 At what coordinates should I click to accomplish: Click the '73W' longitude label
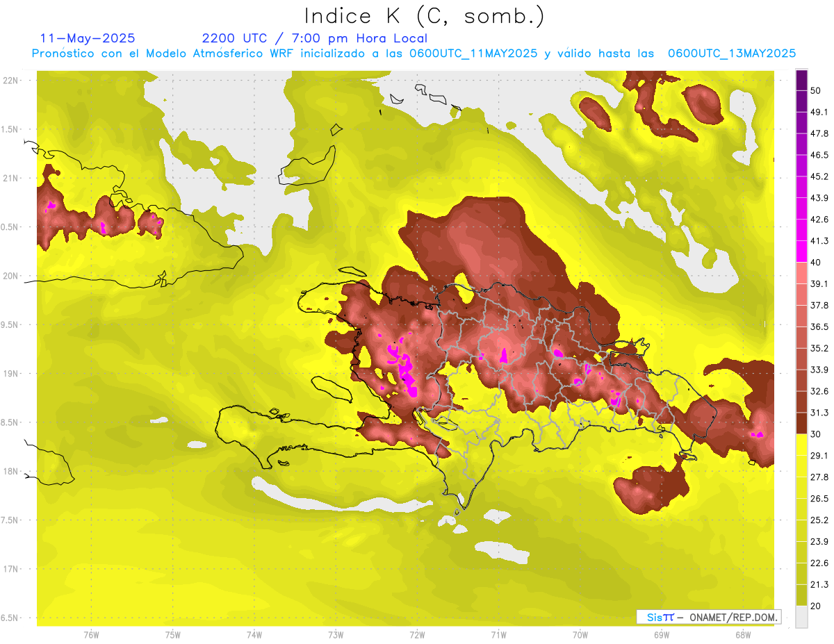336,635
